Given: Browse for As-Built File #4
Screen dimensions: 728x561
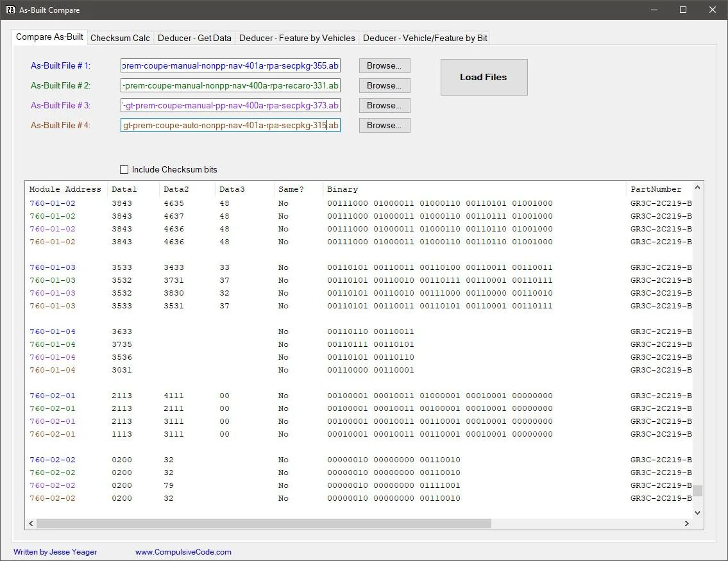Looking at the screenshot, I should pos(384,126).
